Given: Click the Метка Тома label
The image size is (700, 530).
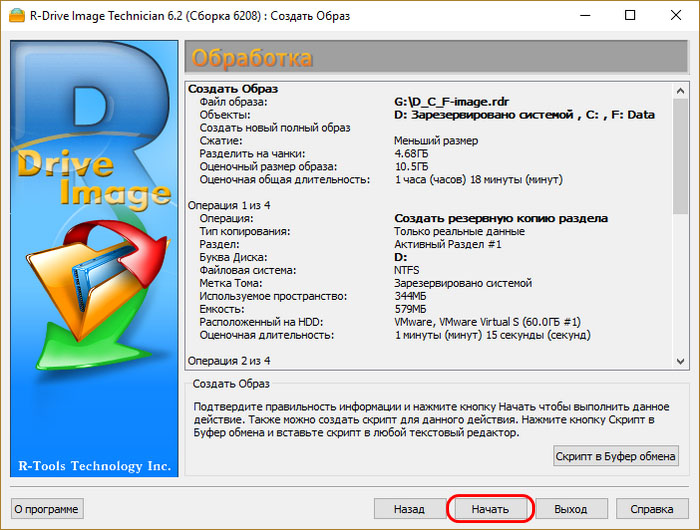Looking at the screenshot, I should pos(231,283).
